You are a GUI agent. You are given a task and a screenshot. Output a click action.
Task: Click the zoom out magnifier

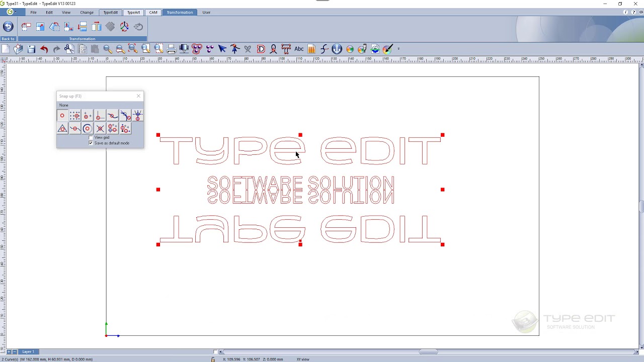click(x=120, y=49)
